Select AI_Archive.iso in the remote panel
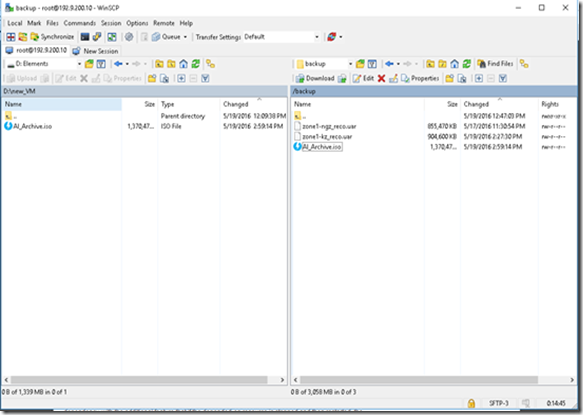 pos(322,147)
